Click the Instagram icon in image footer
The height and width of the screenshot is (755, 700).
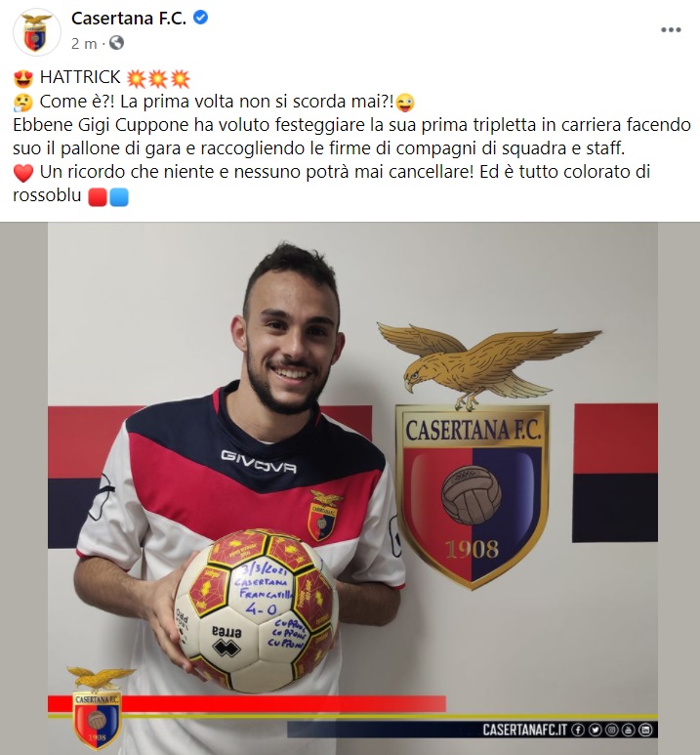[x=612, y=730]
